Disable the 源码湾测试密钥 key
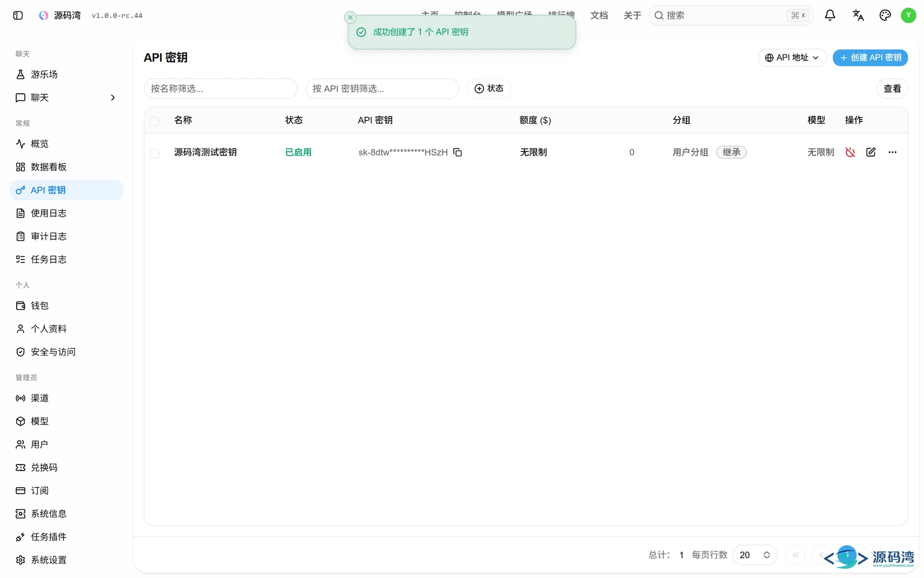 pyautogui.click(x=850, y=153)
